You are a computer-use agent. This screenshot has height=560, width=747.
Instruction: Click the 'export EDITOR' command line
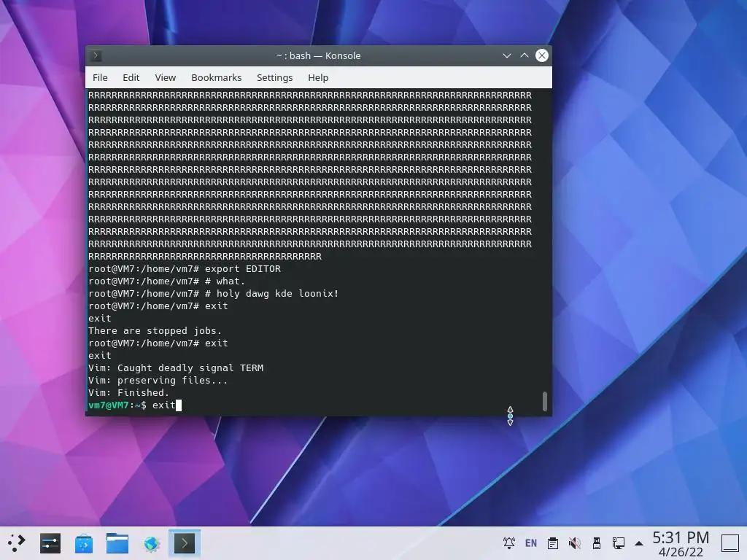point(185,269)
